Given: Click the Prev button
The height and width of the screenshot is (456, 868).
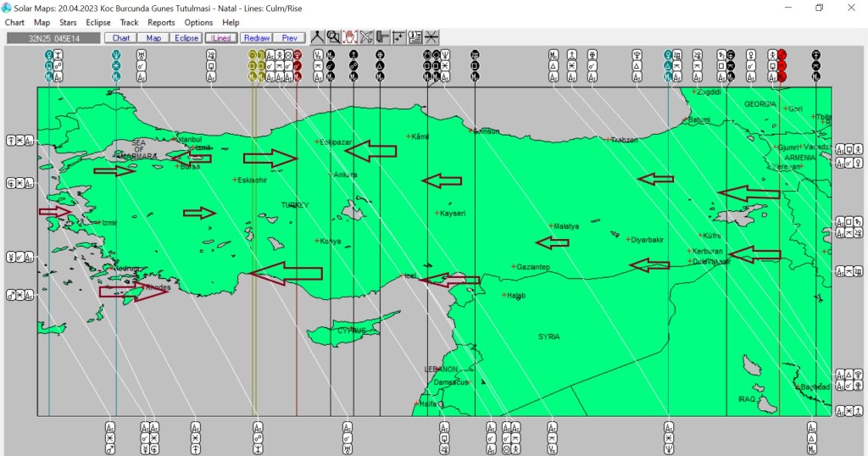Looking at the screenshot, I should tap(289, 38).
